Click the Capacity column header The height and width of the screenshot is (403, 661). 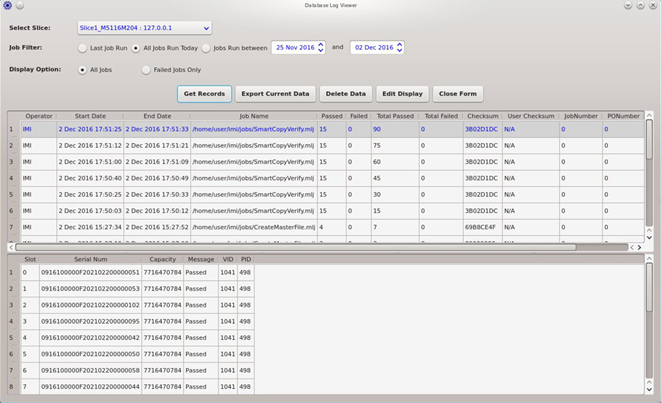click(x=162, y=259)
